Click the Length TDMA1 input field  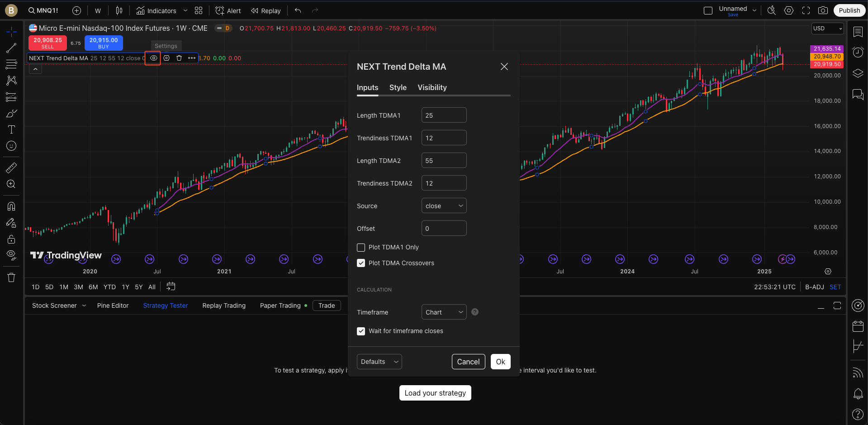click(444, 115)
